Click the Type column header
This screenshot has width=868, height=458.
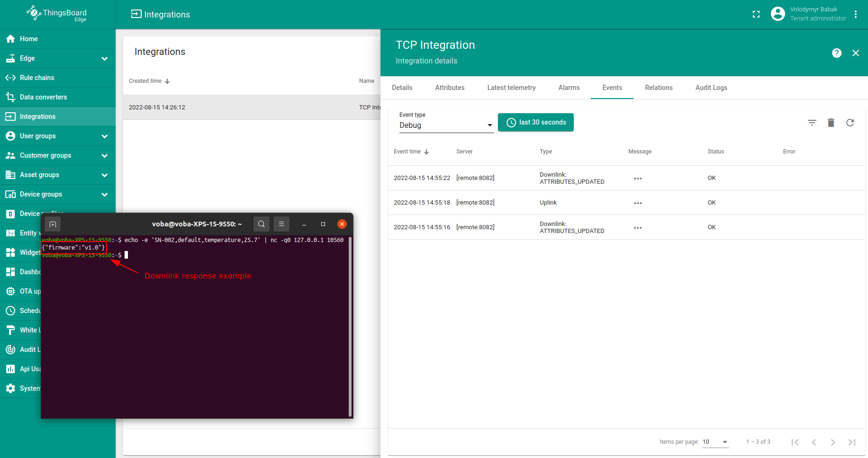click(x=546, y=152)
